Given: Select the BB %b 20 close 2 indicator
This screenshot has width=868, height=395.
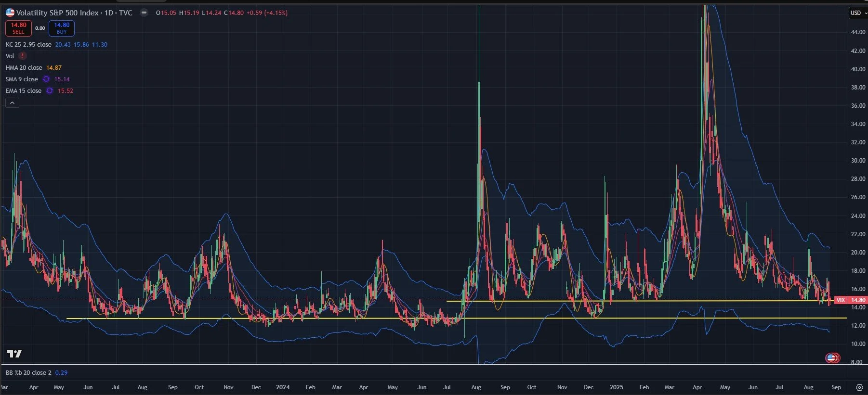Looking at the screenshot, I should click(28, 372).
